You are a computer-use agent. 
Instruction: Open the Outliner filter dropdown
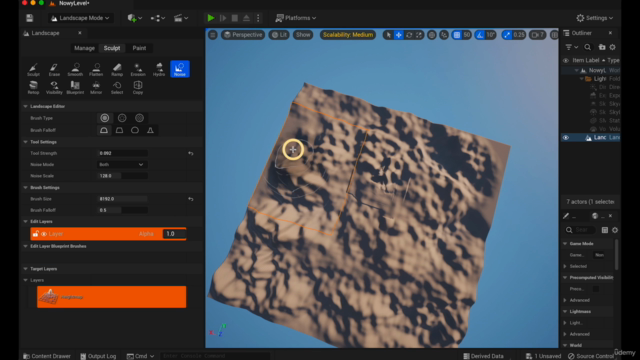[571, 47]
